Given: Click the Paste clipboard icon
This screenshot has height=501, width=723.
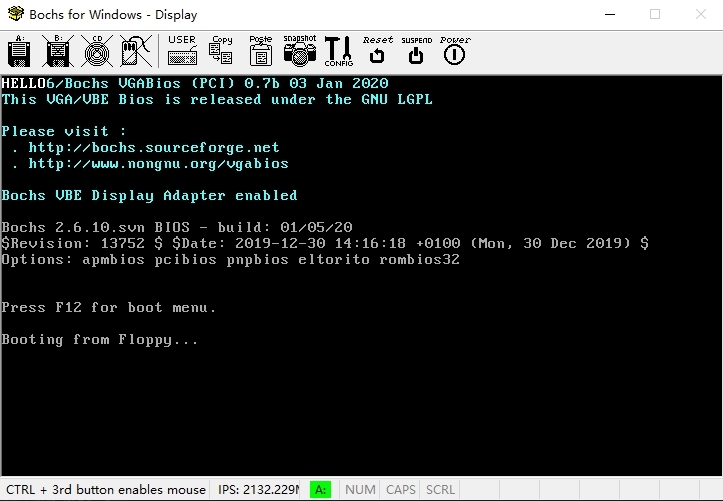Looking at the screenshot, I should (261, 51).
